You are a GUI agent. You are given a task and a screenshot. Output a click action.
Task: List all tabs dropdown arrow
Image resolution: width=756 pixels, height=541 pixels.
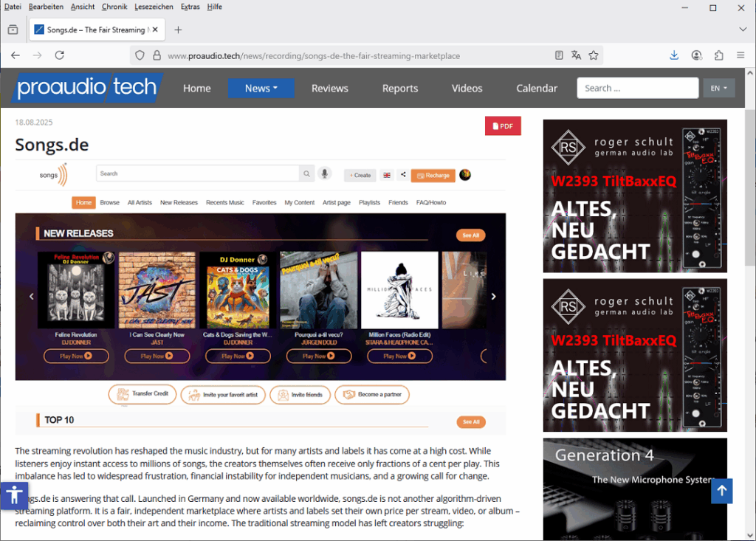[x=743, y=30]
